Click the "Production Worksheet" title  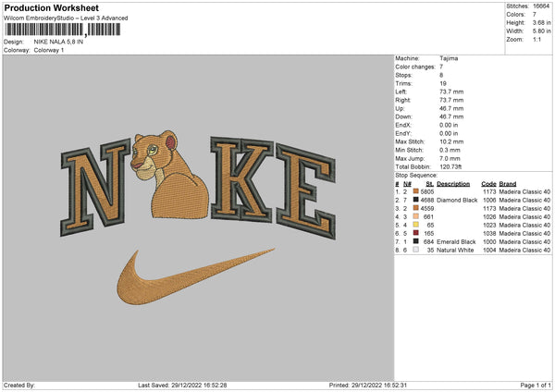point(51,7)
